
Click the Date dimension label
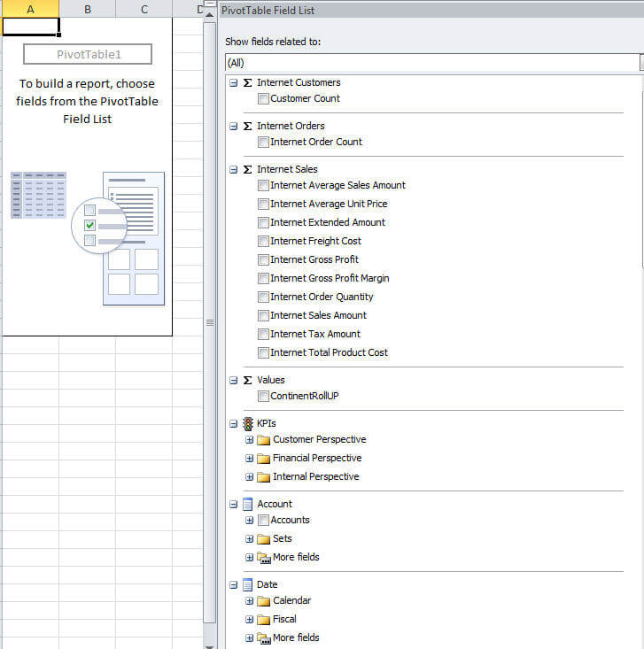pyautogui.click(x=268, y=584)
